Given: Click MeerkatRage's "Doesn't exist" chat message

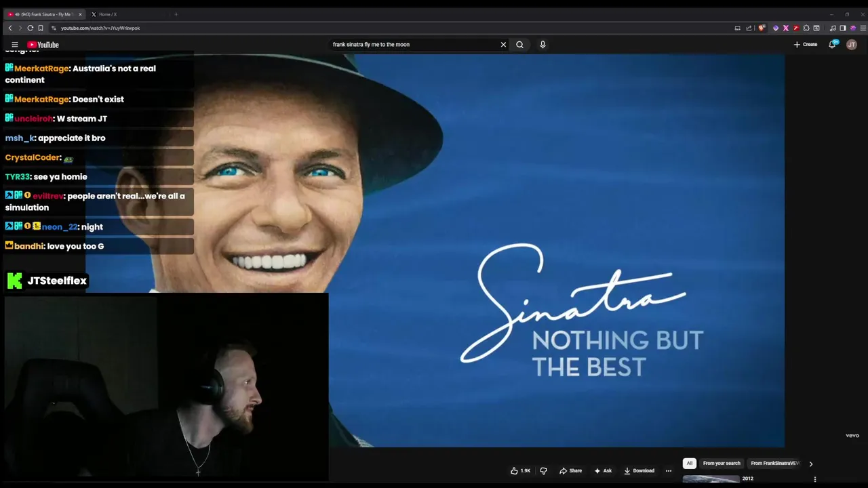Looking at the screenshot, I should click(x=98, y=99).
